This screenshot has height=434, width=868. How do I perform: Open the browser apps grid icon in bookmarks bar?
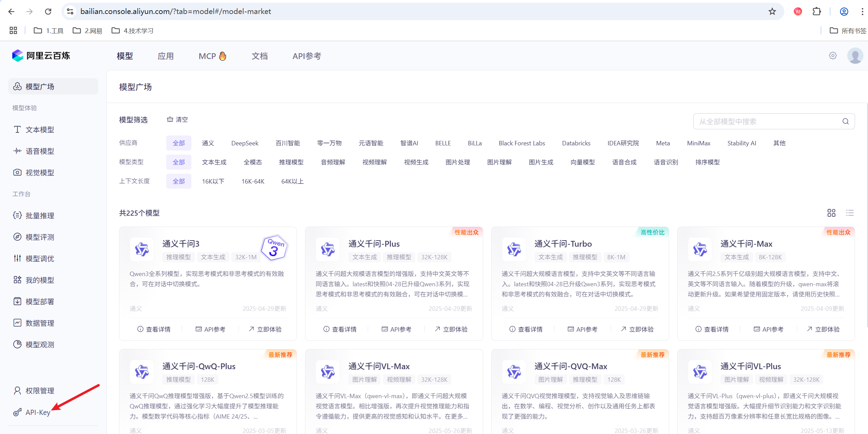[13, 31]
